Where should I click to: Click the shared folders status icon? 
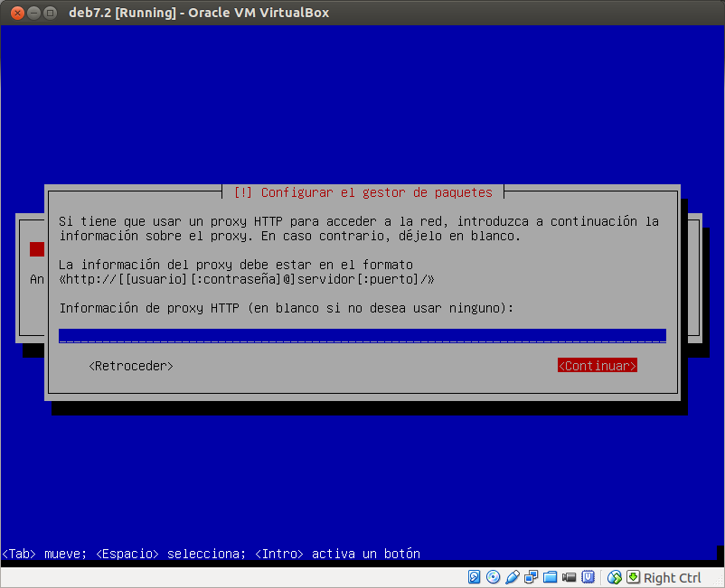click(x=551, y=576)
